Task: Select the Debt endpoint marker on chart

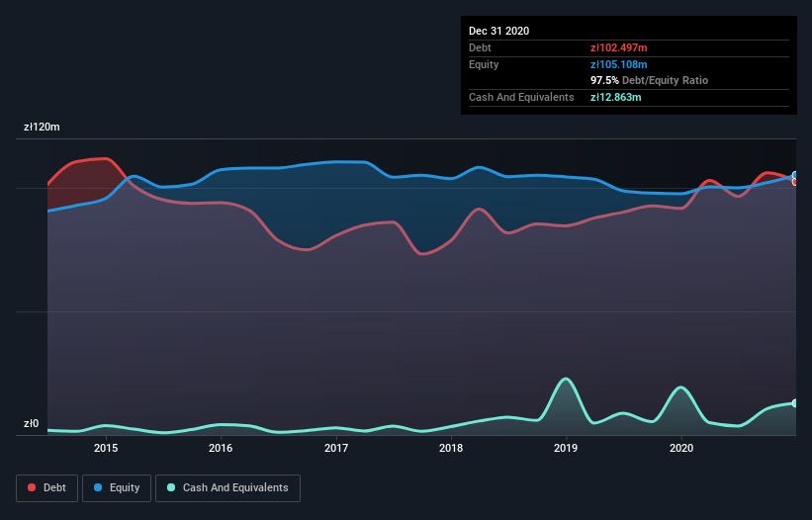Action: click(x=795, y=182)
